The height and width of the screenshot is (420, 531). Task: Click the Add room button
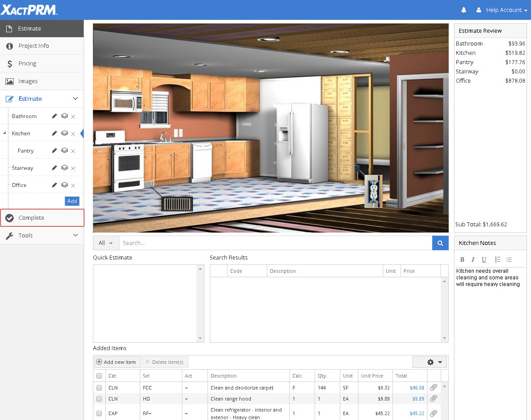point(72,201)
